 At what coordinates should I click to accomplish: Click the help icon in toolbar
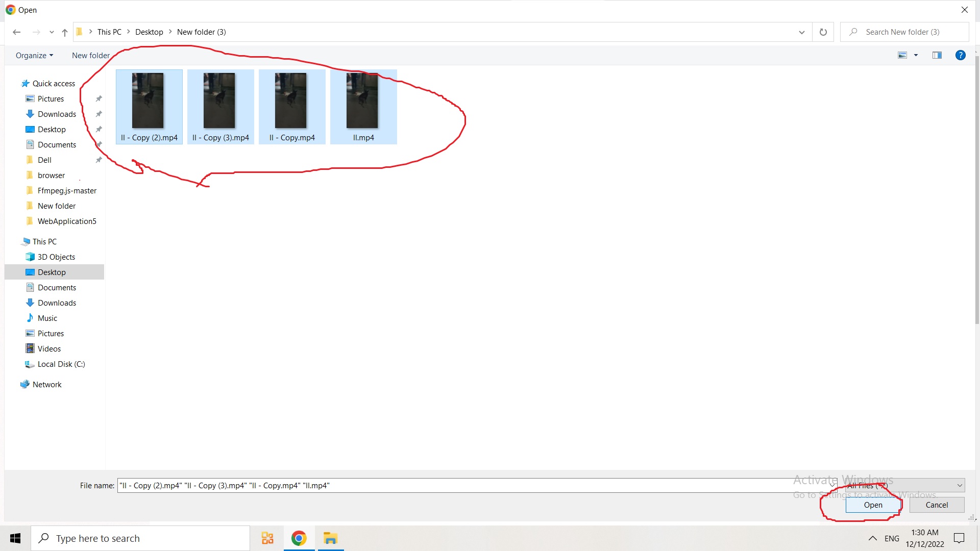coord(961,55)
